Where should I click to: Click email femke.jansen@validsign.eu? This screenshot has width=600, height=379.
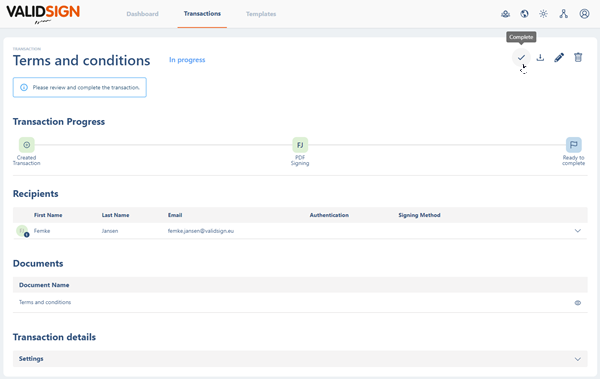coord(201,231)
